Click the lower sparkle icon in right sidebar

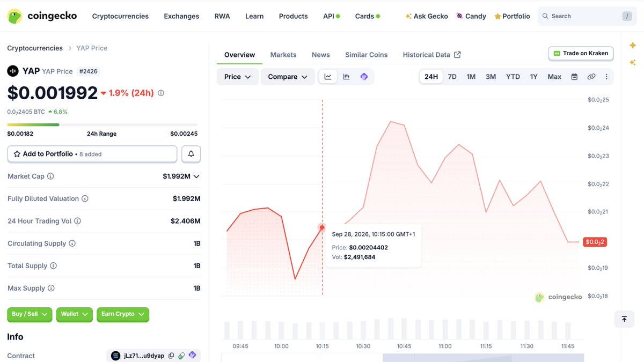click(x=632, y=63)
